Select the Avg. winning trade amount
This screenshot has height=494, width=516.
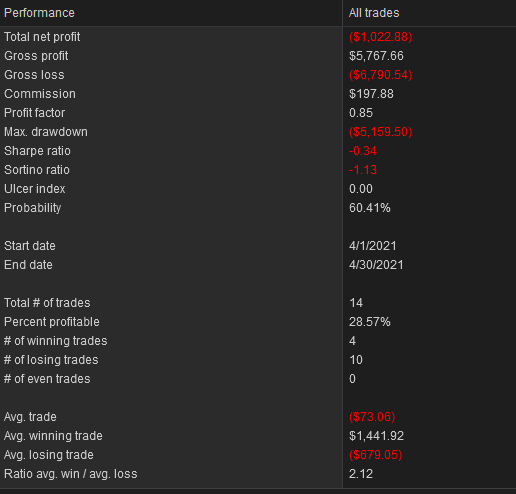pyautogui.click(x=376, y=436)
